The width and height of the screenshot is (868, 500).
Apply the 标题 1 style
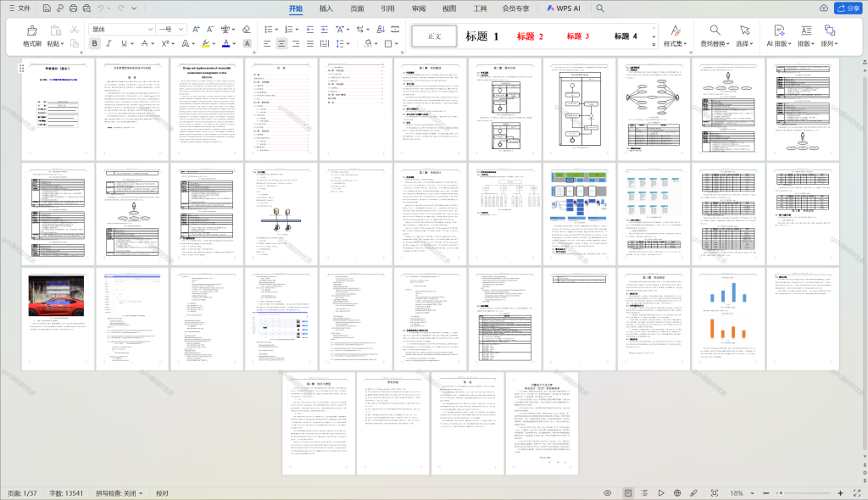[482, 36]
